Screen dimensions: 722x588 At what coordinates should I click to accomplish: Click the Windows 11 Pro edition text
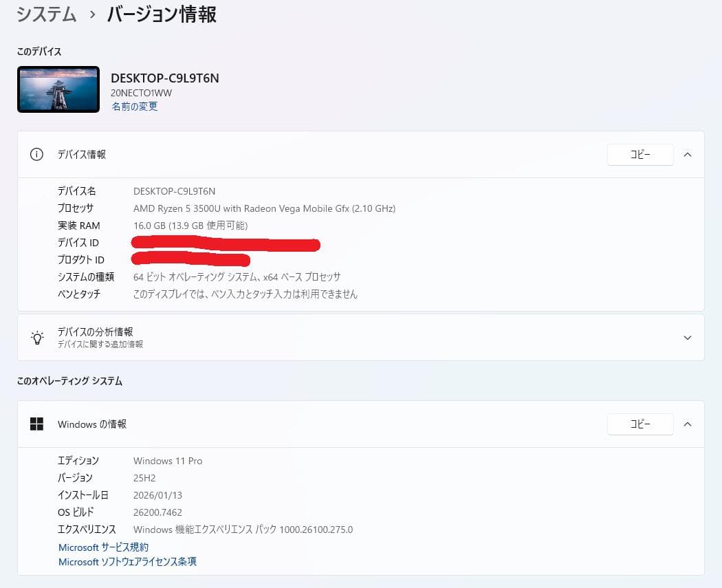167,460
